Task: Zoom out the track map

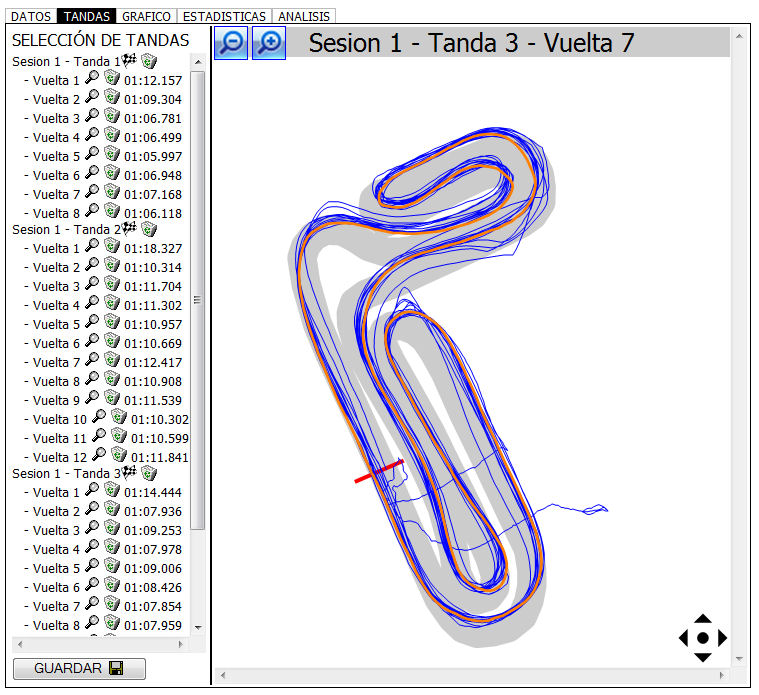Action: [231, 43]
